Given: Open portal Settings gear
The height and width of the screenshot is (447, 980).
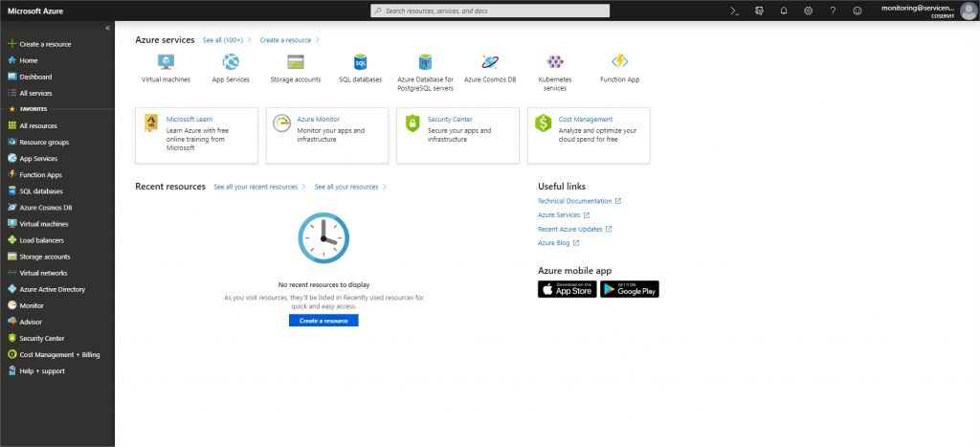Looking at the screenshot, I should click(x=808, y=11).
